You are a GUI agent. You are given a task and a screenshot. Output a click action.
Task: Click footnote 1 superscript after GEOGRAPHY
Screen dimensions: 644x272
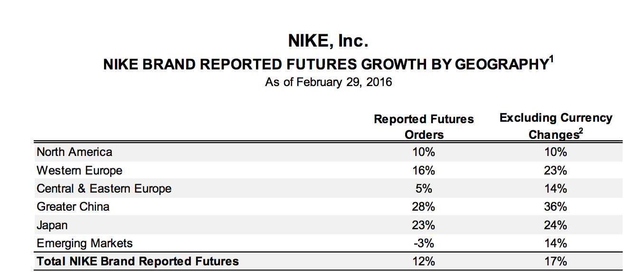pyautogui.click(x=552, y=59)
